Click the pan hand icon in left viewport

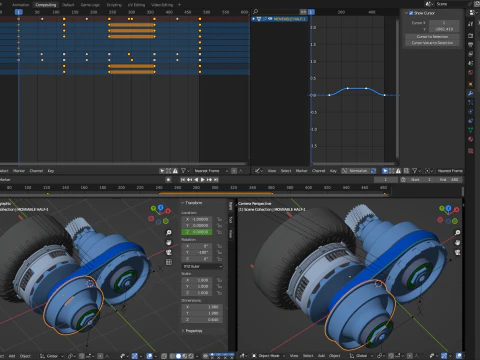click(x=169, y=242)
